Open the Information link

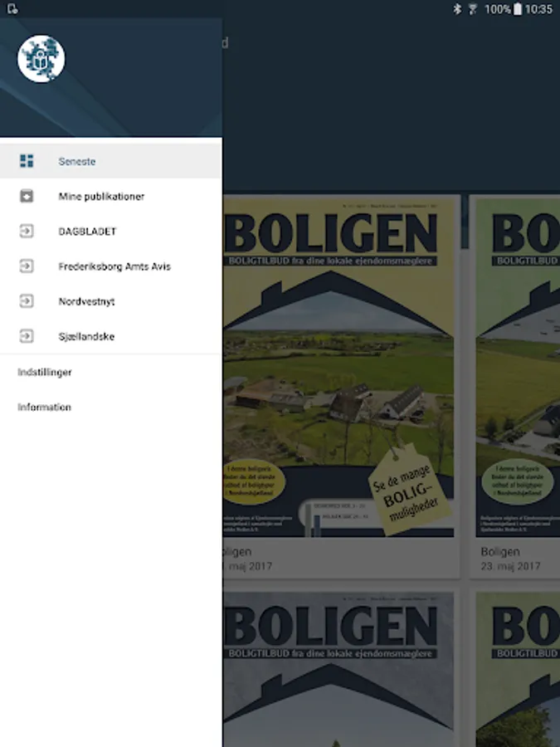click(44, 407)
